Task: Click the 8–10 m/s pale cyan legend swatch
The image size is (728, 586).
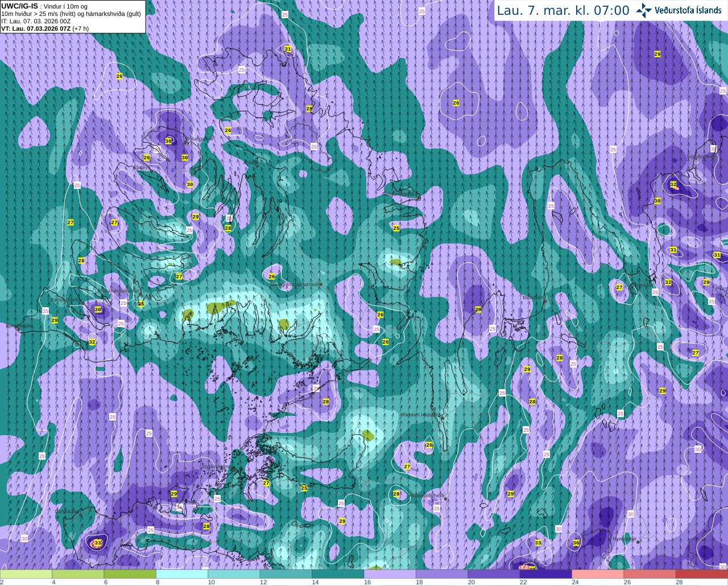Action: coord(182,574)
